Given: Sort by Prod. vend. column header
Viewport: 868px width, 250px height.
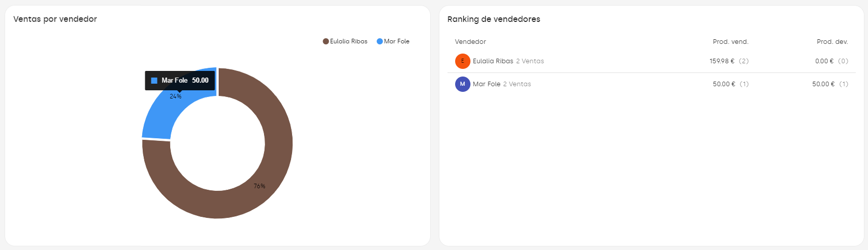Looking at the screenshot, I should tap(730, 42).
